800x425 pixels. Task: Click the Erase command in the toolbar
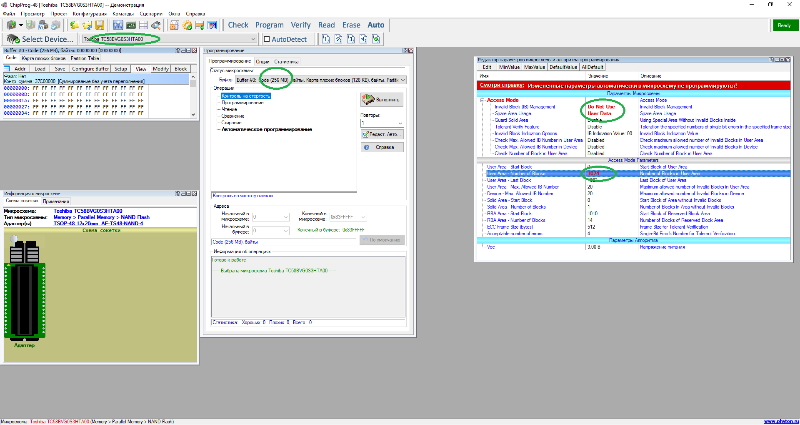pyautogui.click(x=352, y=25)
